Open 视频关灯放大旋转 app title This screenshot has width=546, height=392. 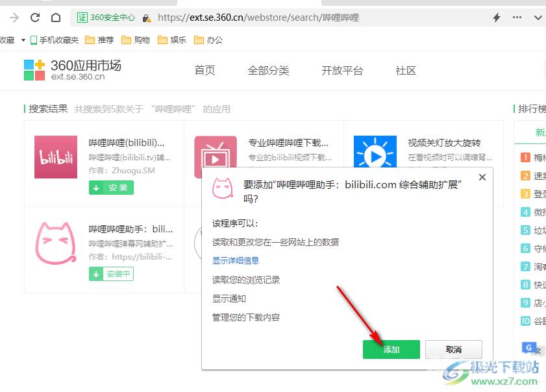(x=444, y=143)
